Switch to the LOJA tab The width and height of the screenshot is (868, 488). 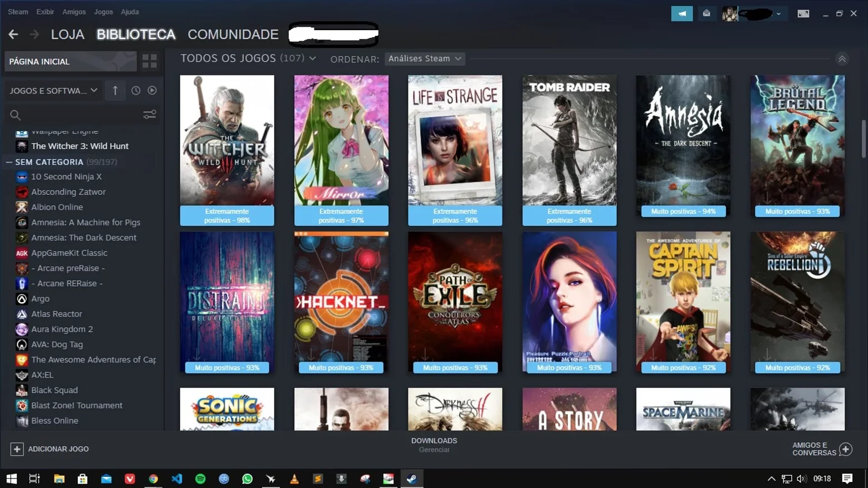[68, 34]
